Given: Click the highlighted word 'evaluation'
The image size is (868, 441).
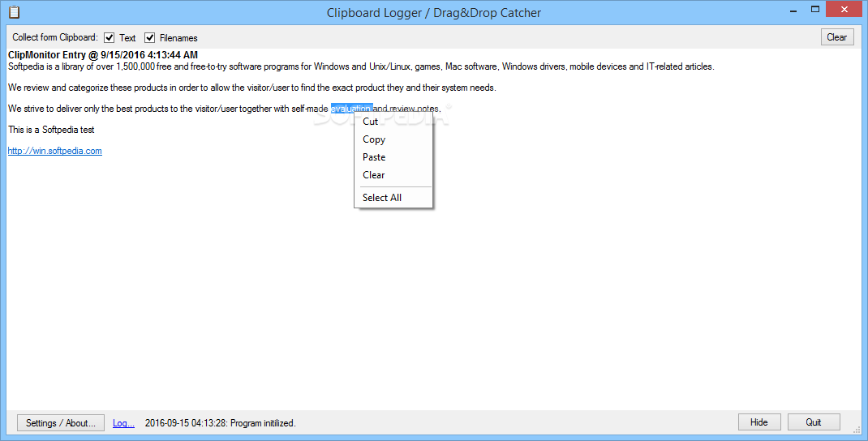Looking at the screenshot, I should 351,109.
